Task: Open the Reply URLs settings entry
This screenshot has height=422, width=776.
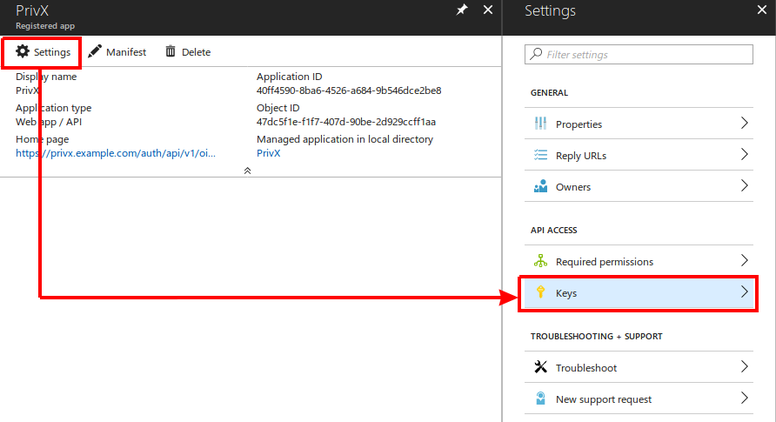Action: point(639,155)
